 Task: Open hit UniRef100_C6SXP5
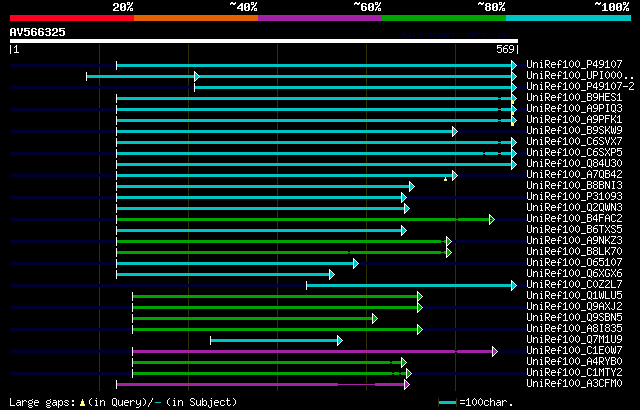coord(574,153)
